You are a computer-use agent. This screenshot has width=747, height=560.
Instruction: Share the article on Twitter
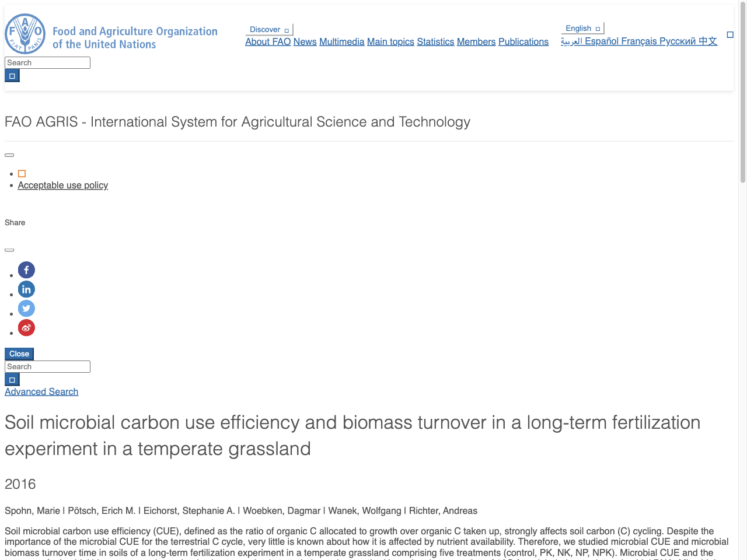(26, 309)
